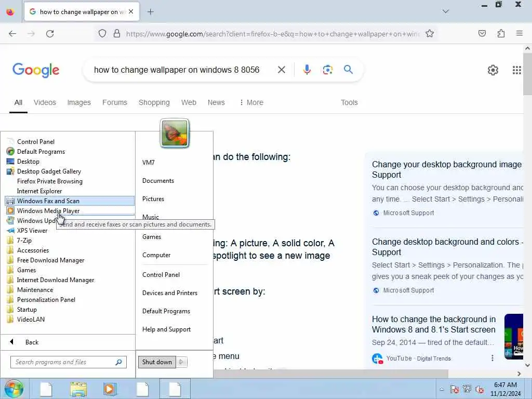Go back in Firefox
This screenshot has width=532, height=399.
pos(12,34)
